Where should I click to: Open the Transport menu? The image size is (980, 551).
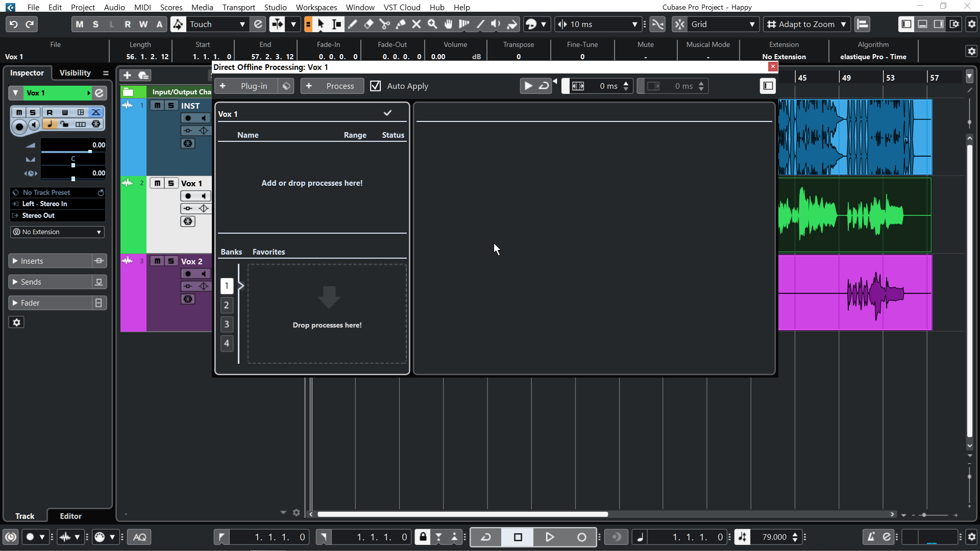tap(238, 7)
